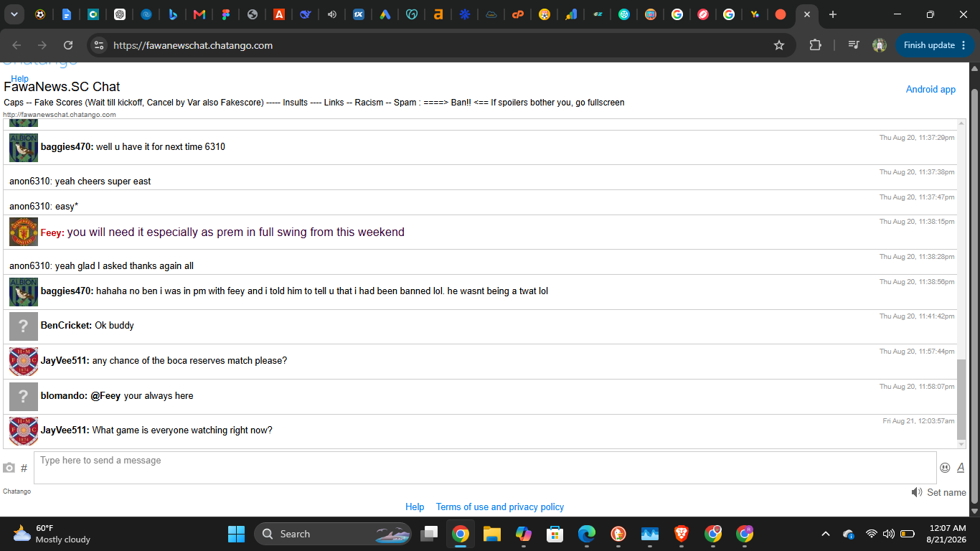Switch to the Amazon tab
The height and width of the screenshot is (551, 980).
(x=438, y=14)
